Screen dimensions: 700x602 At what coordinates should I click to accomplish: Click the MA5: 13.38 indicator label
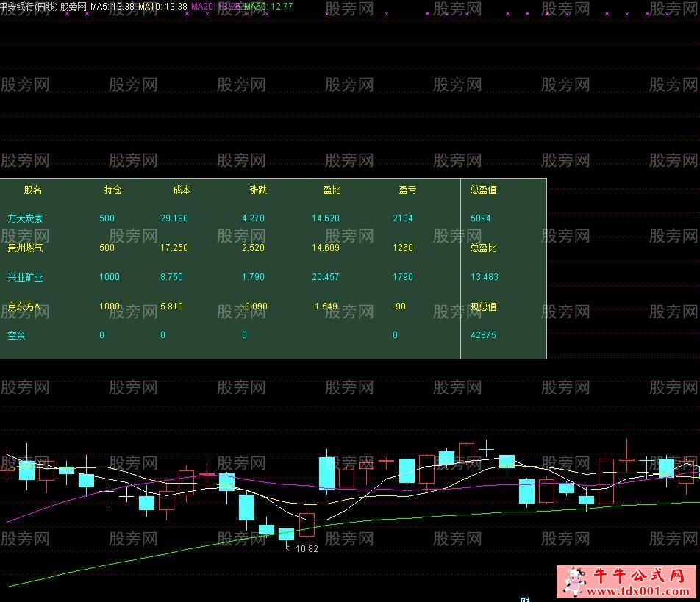tap(113, 7)
